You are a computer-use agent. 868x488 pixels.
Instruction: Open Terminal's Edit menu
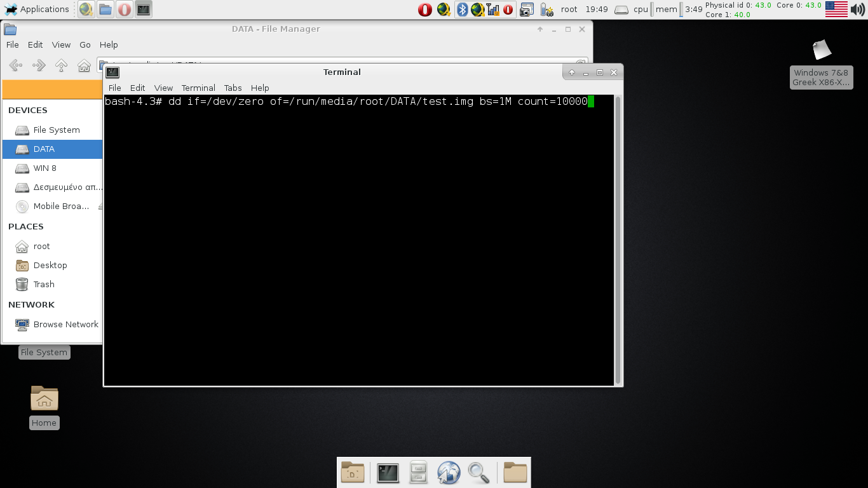[x=137, y=88]
